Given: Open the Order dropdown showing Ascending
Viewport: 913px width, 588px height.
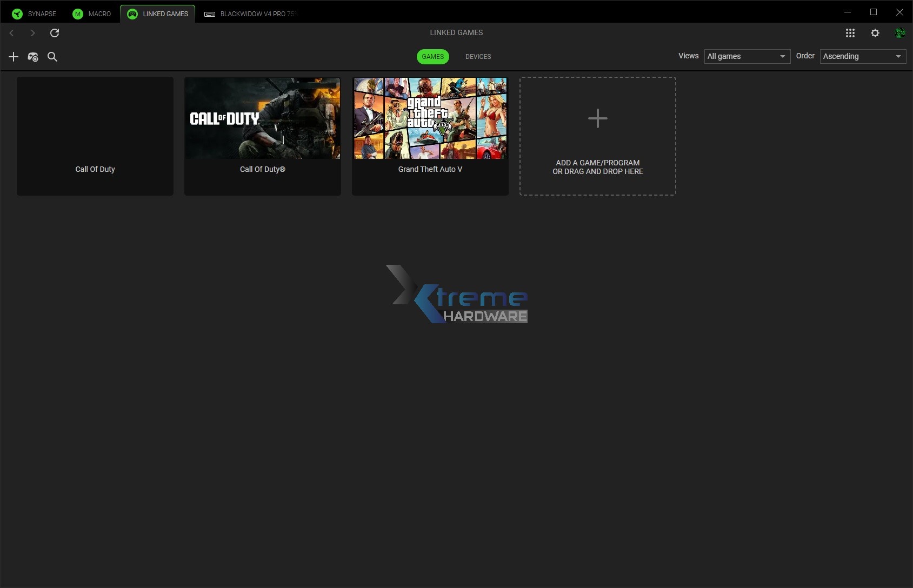Looking at the screenshot, I should point(862,56).
